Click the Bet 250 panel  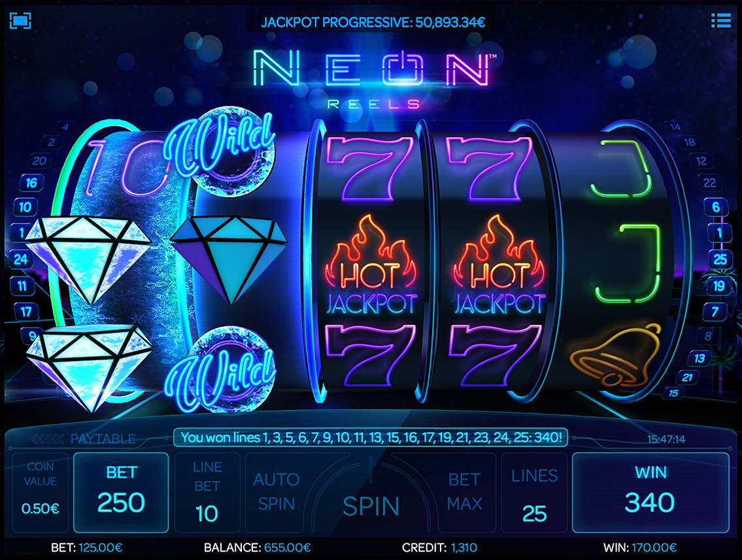[121, 492]
